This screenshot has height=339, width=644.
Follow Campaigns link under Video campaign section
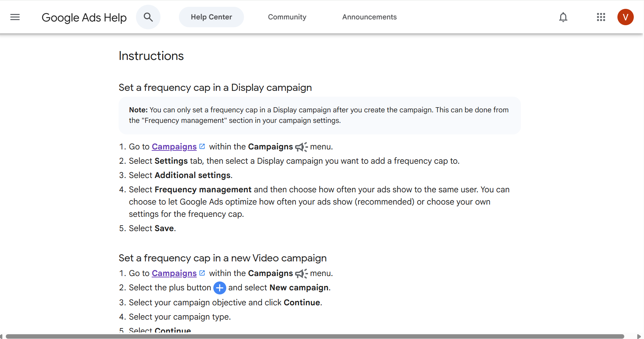click(x=174, y=273)
